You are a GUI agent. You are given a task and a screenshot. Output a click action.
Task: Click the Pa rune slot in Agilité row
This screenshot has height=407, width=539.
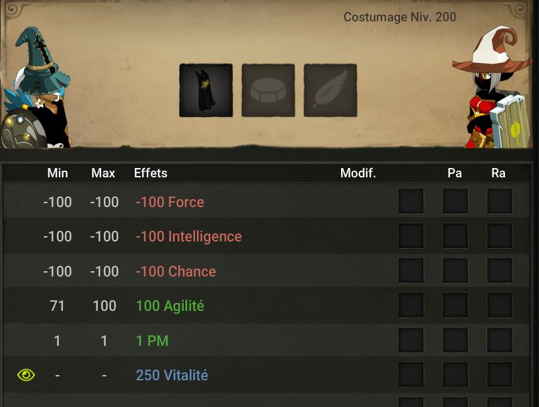pyautogui.click(x=455, y=306)
